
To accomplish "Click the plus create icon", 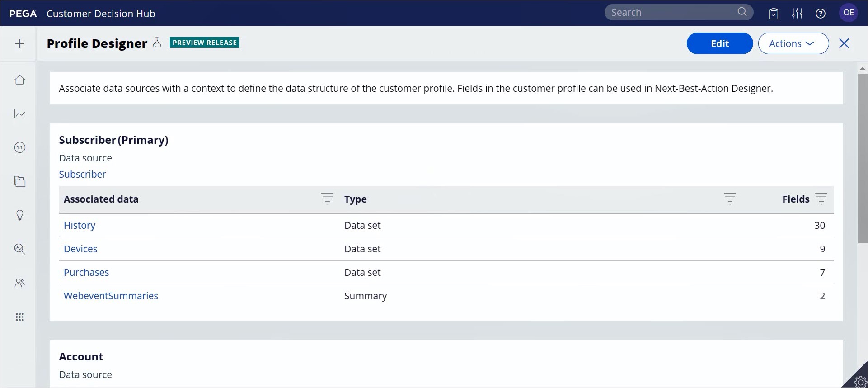I will (x=19, y=43).
